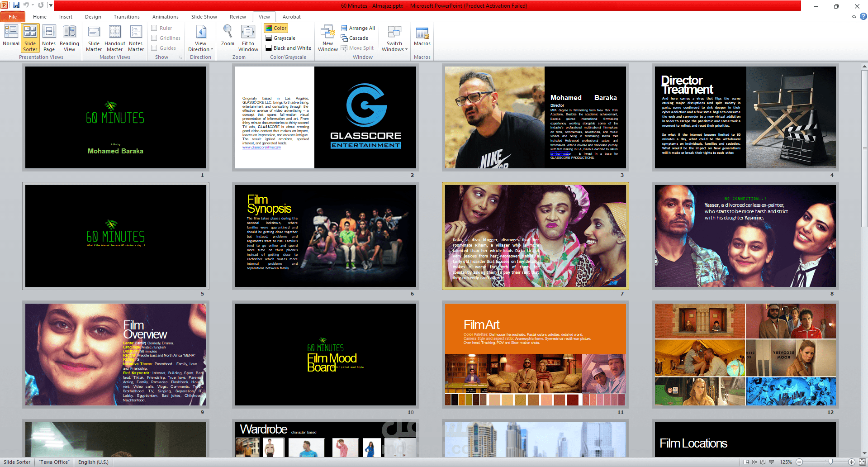This screenshot has height=467, width=868.
Task: Click the zoom slider handle
Action: pos(830,462)
